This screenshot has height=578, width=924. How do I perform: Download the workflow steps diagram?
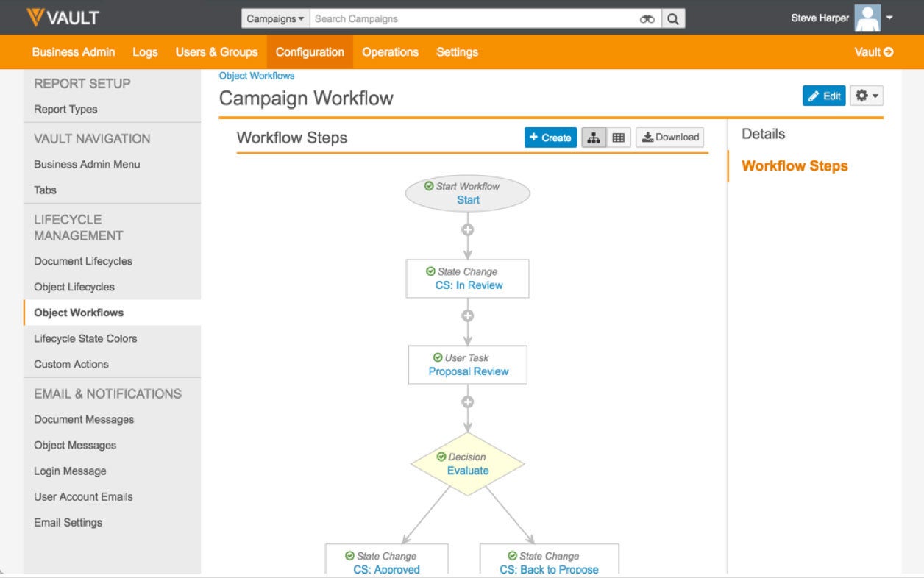tap(669, 138)
